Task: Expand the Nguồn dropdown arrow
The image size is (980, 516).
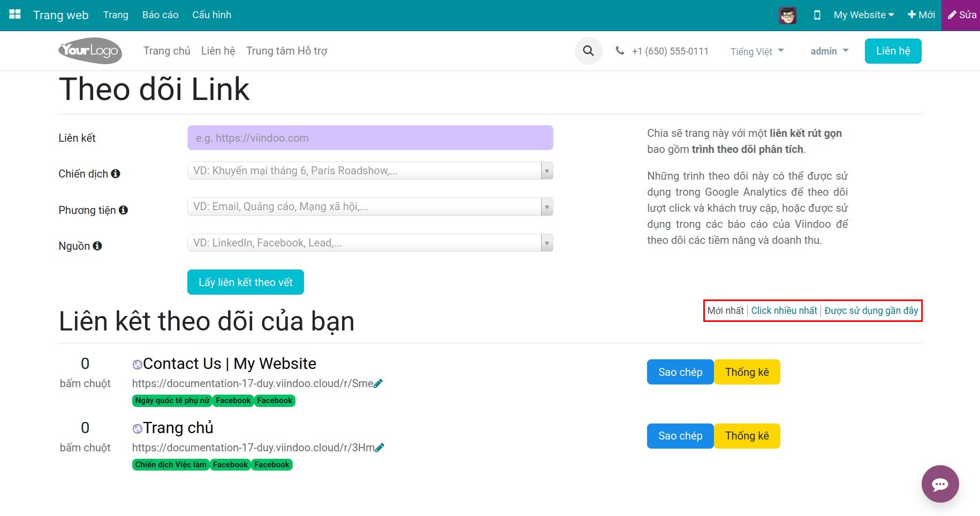Action: (547, 243)
